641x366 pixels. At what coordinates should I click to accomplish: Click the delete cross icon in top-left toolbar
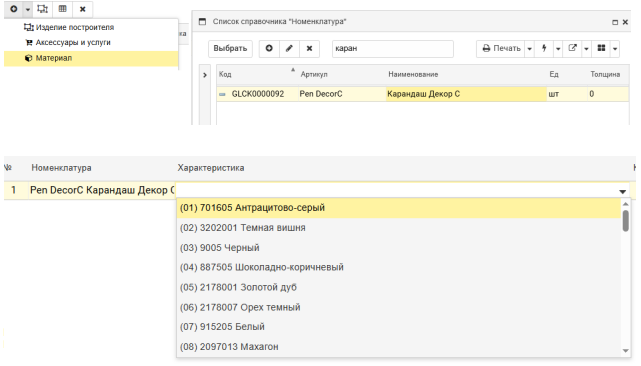tap(83, 9)
